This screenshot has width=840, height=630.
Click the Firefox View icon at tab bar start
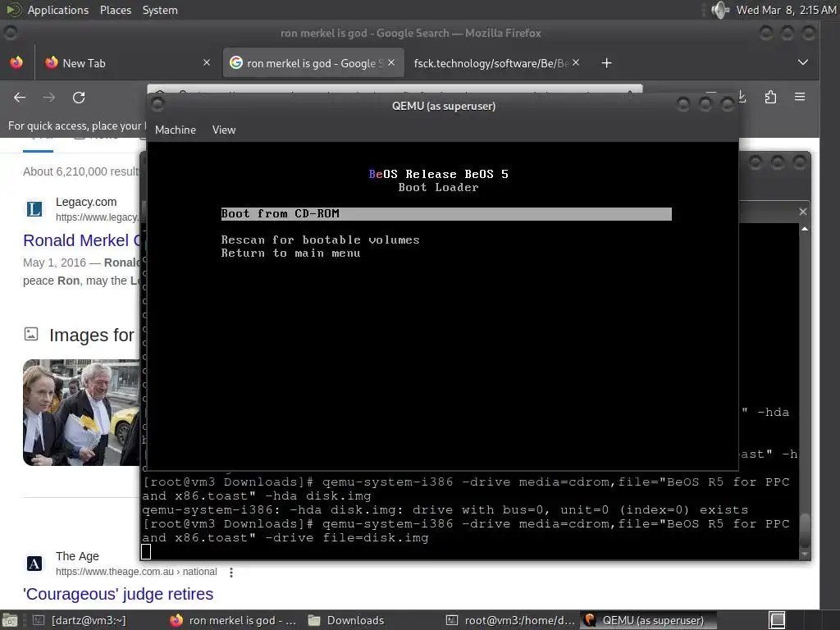[x=16, y=62]
